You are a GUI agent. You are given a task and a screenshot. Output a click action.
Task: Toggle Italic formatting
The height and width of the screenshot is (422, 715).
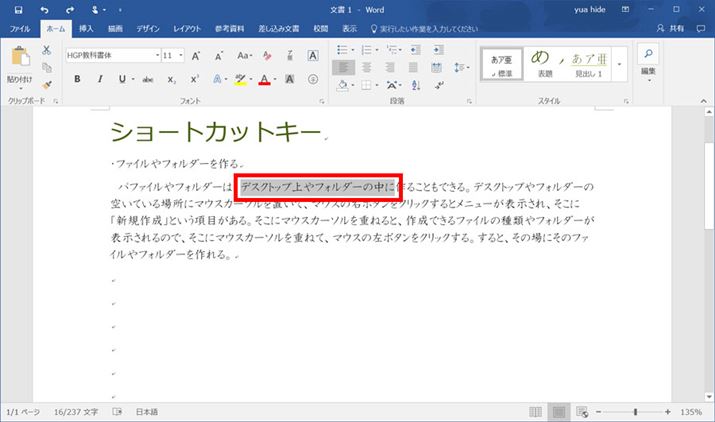pyautogui.click(x=99, y=79)
